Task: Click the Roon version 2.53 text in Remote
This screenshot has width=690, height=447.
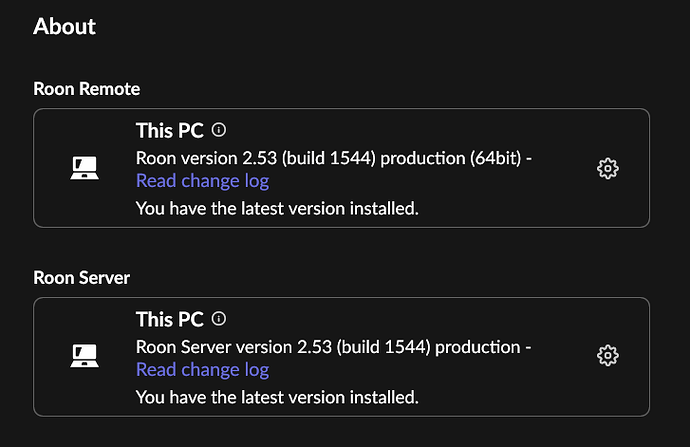Action: 206,158
